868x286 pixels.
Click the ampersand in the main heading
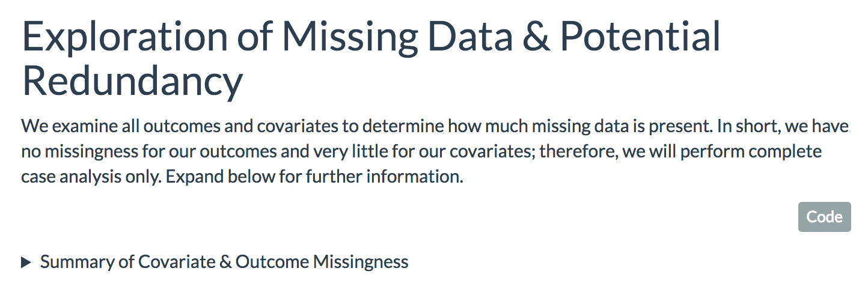(536, 37)
